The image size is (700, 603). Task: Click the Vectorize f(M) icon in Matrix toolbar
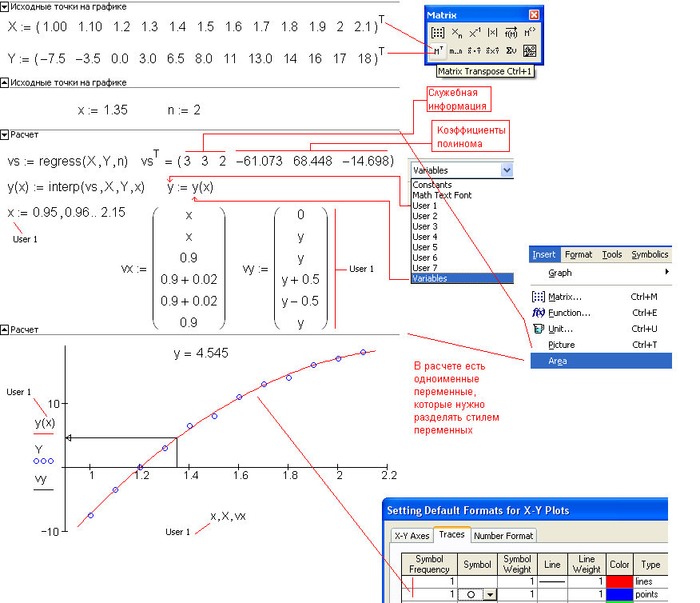(511, 33)
